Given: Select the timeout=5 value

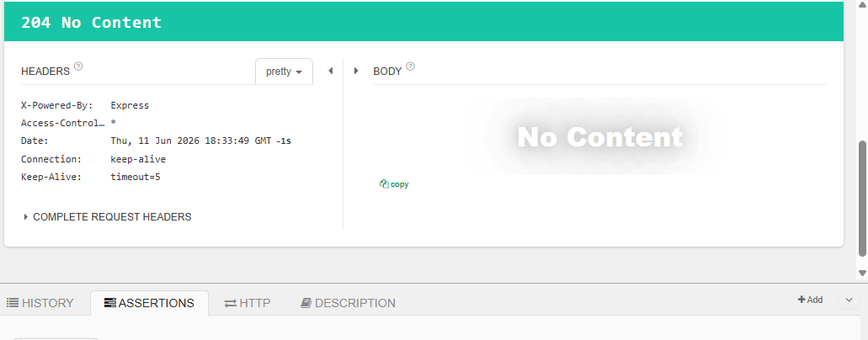Looking at the screenshot, I should click(136, 178).
